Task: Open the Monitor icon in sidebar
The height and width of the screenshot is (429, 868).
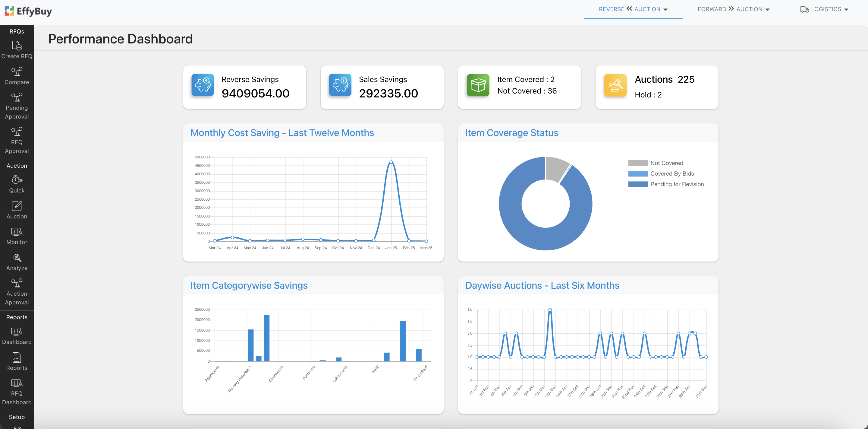Action: tap(17, 232)
